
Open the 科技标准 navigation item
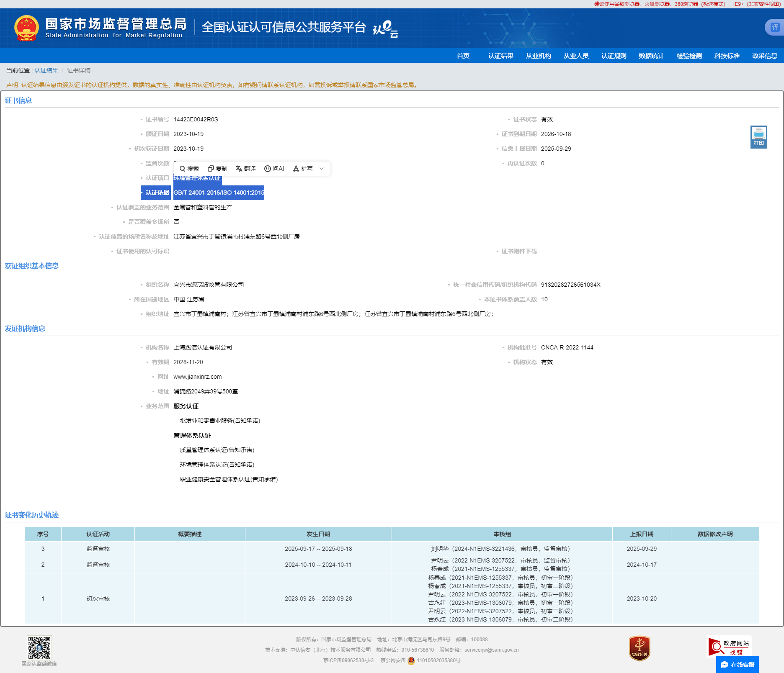pyautogui.click(x=727, y=56)
